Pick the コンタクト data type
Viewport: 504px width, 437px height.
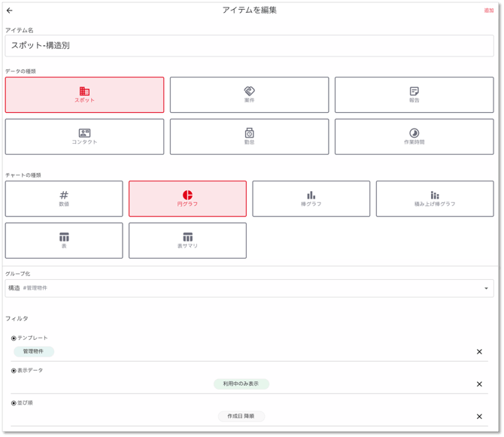[84, 137]
